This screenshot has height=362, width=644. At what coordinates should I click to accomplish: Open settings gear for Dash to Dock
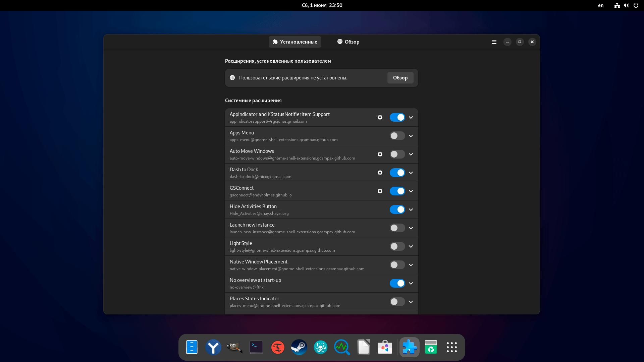click(x=380, y=173)
